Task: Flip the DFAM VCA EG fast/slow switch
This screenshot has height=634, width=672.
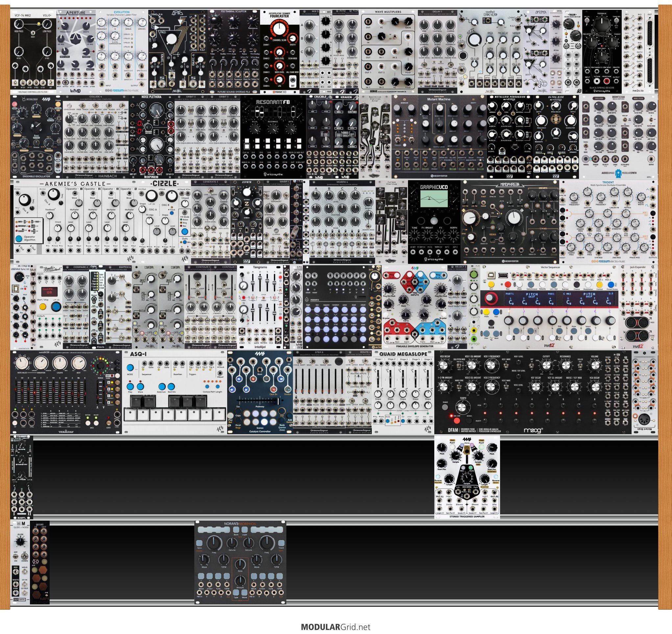Action: 580,365
